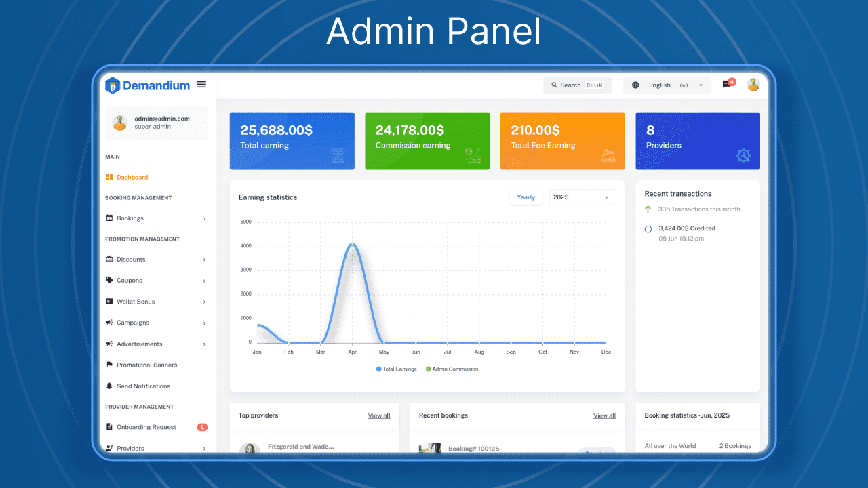Click the globe language icon
Viewport: 868px width, 488px height.
tap(635, 85)
